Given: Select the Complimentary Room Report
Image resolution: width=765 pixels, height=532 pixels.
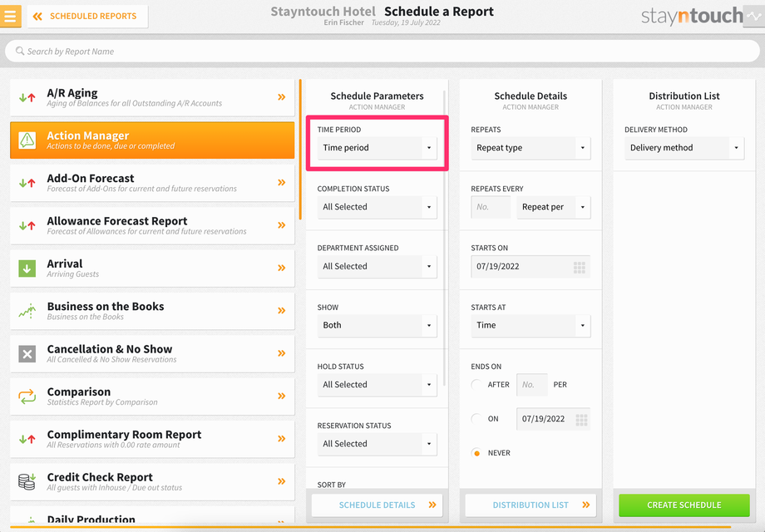Looking at the screenshot, I should pyautogui.click(x=152, y=439).
